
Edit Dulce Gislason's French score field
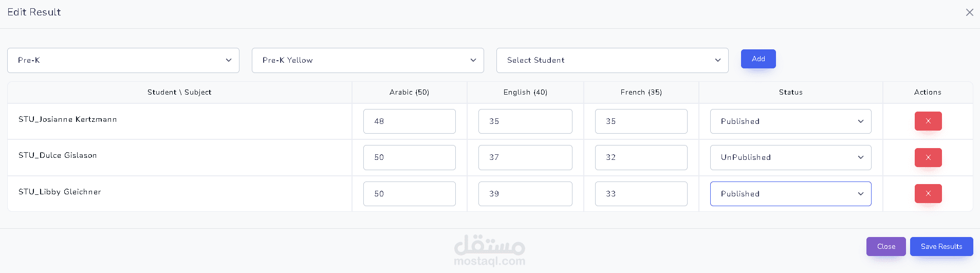pos(641,158)
